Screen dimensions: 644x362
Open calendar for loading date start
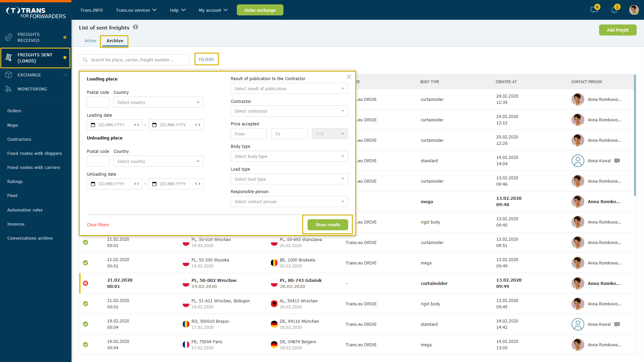point(93,125)
